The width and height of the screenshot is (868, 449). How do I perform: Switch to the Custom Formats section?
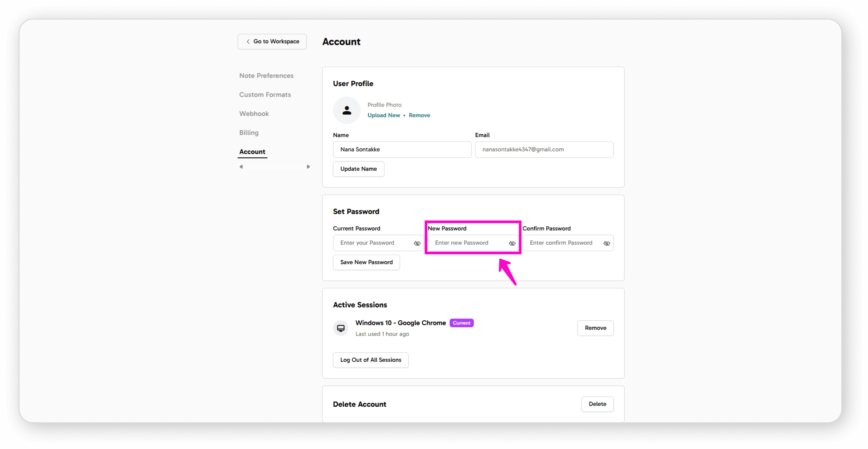265,95
